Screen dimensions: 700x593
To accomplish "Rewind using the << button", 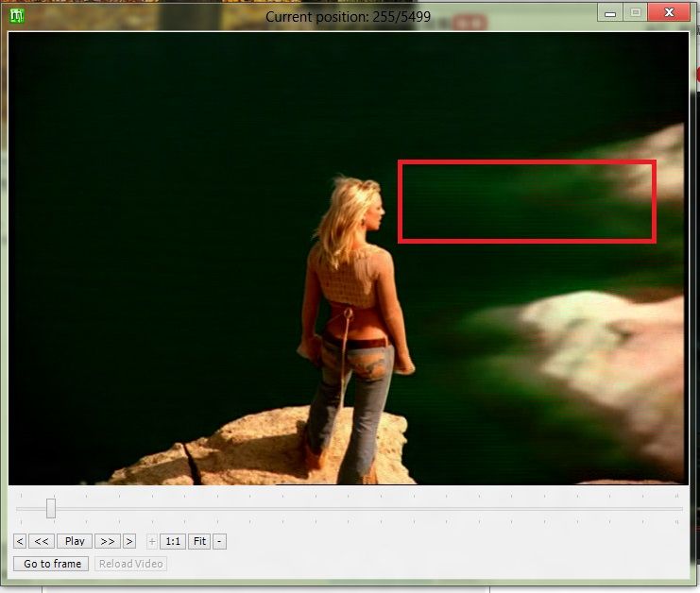I will coord(42,541).
